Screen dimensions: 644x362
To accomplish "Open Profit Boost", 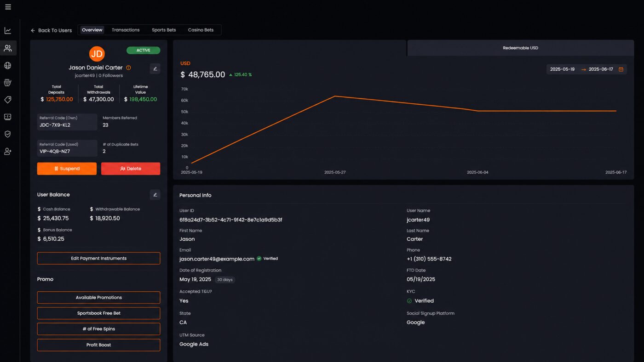I will (98, 345).
